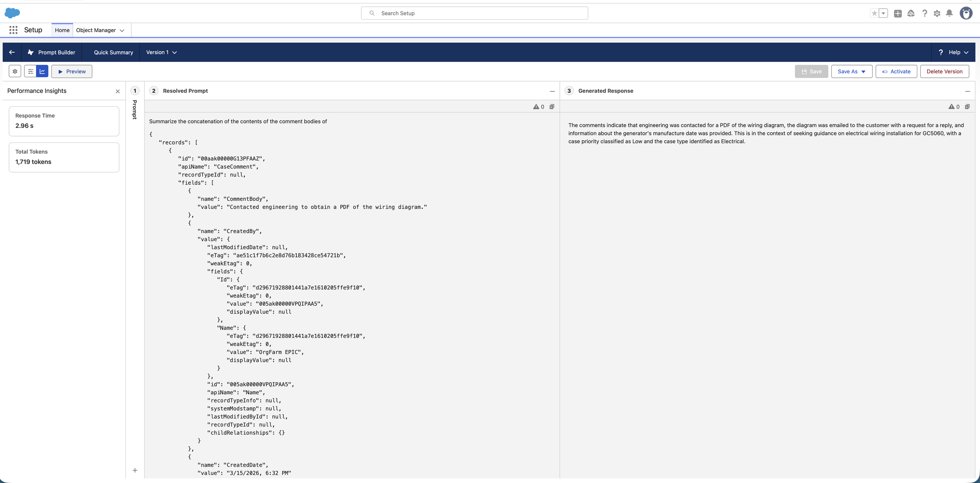The image size is (980, 483).
Task: Click into the Search Setup field
Action: pyautogui.click(x=474, y=13)
